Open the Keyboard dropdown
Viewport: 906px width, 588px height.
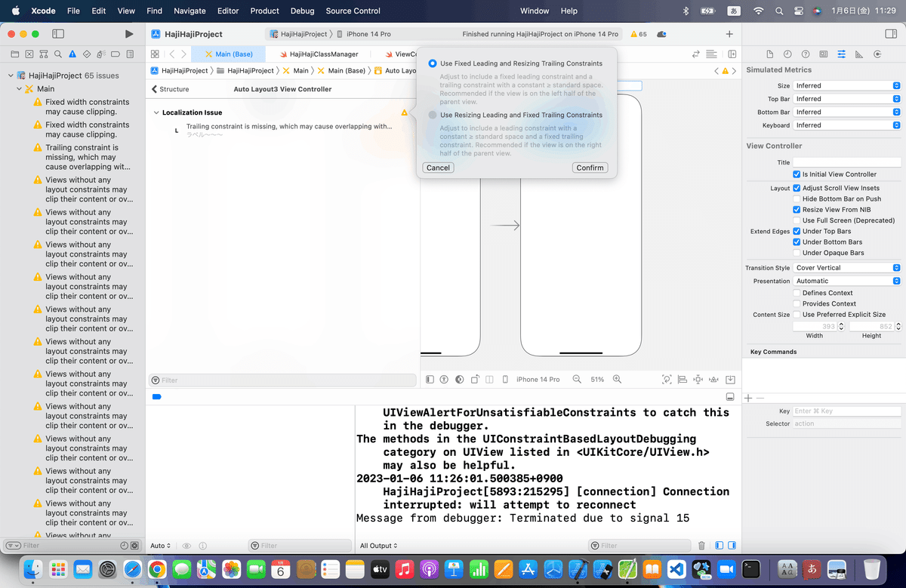pyautogui.click(x=846, y=125)
